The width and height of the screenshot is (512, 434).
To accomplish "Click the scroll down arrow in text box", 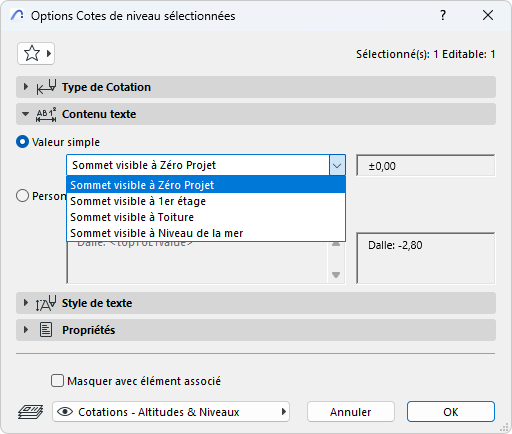I will coord(336,275).
